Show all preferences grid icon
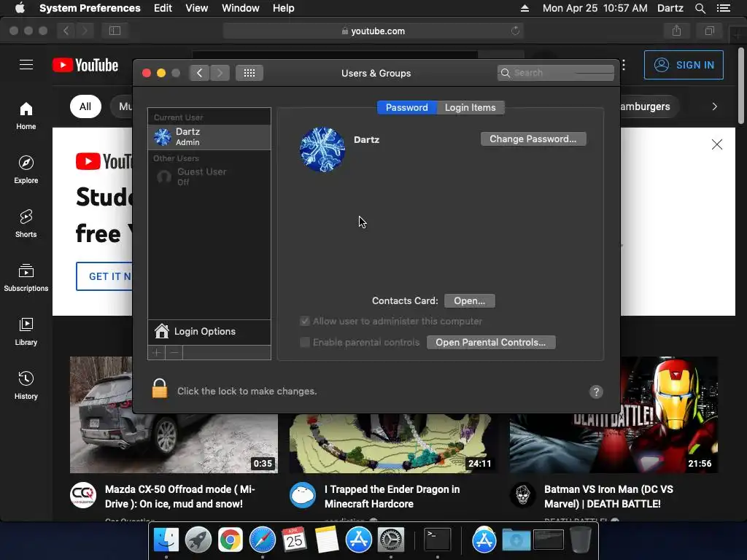Image resolution: width=747 pixels, height=560 pixels. coord(249,73)
